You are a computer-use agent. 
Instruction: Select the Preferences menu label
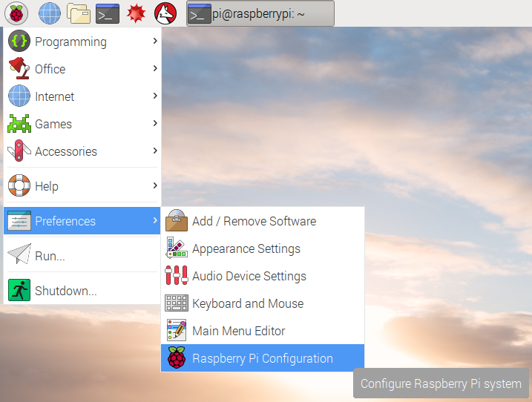pos(65,221)
